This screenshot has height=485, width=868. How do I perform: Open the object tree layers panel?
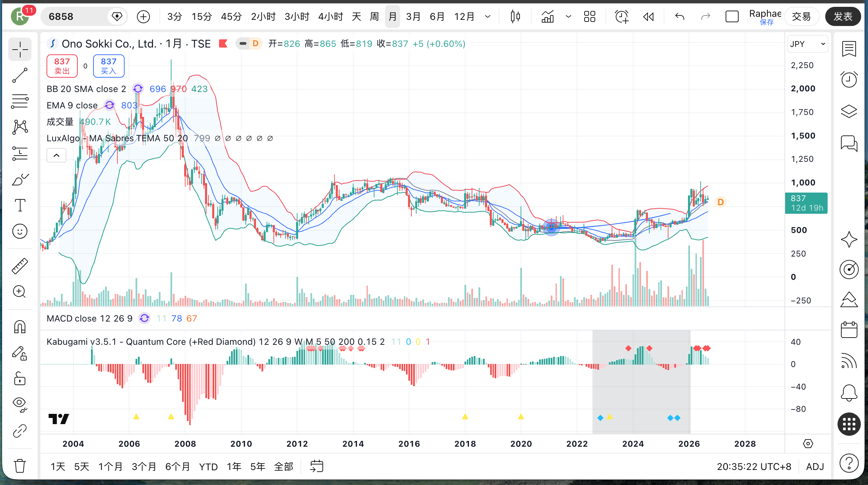[x=849, y=112]
